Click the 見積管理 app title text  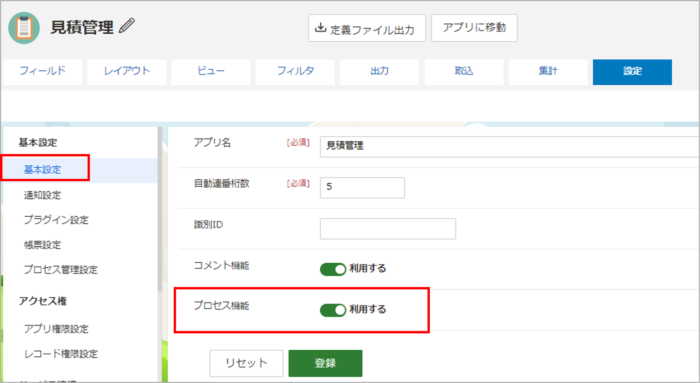[x=82, y=28]
